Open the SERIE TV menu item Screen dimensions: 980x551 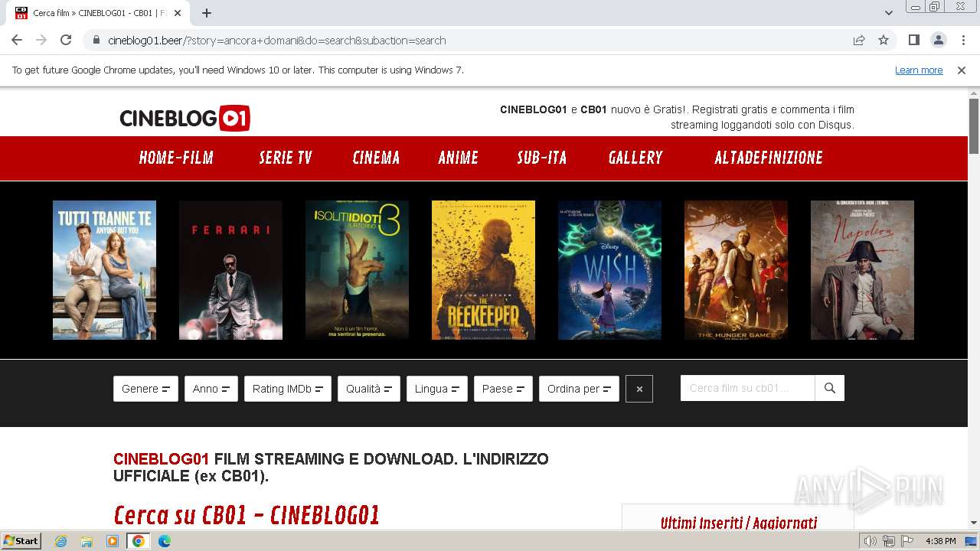[x=286, y=158]
